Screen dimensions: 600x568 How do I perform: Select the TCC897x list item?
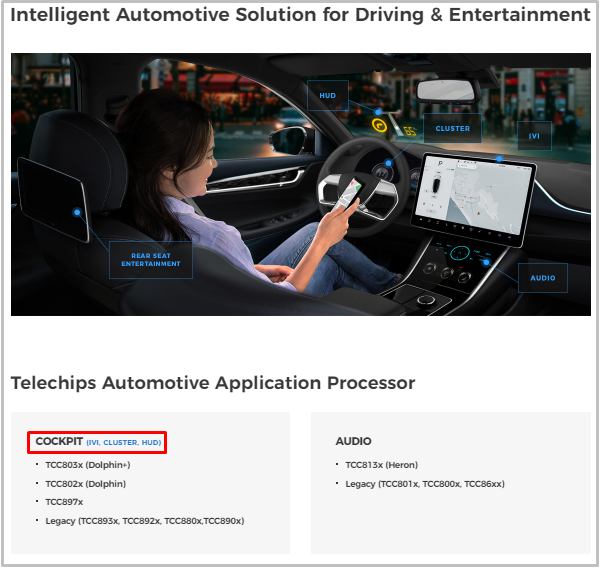point(64,502)
